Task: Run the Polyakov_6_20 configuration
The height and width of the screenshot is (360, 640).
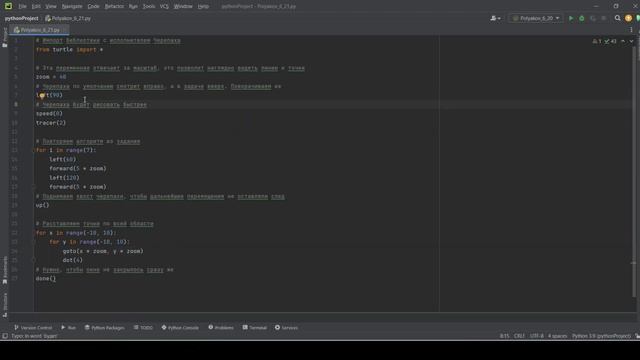Action: [571, 18]
